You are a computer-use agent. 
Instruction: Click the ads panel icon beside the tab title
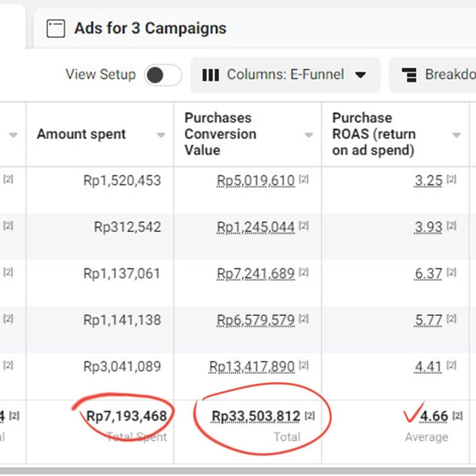tap(56, 29)
